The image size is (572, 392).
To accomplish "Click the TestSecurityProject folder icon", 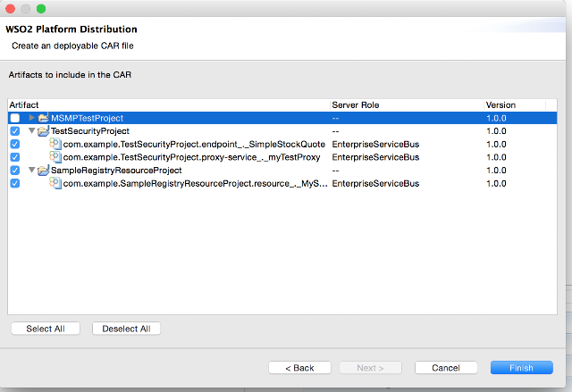I will (x=44, y=130).
